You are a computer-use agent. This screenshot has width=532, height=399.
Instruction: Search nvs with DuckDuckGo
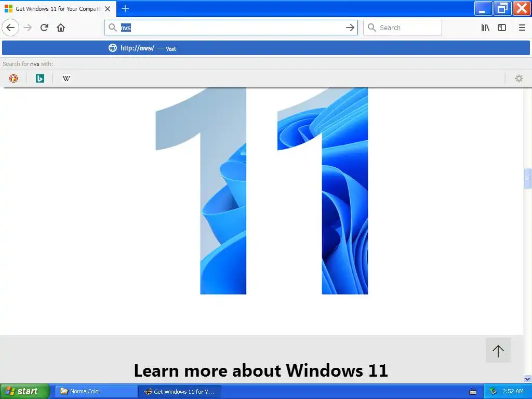14,78
